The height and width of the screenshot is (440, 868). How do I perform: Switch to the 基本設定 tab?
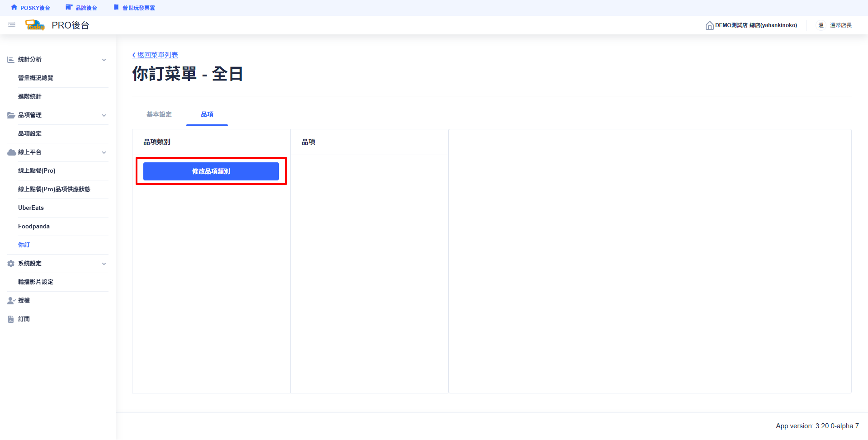[159, 114]
